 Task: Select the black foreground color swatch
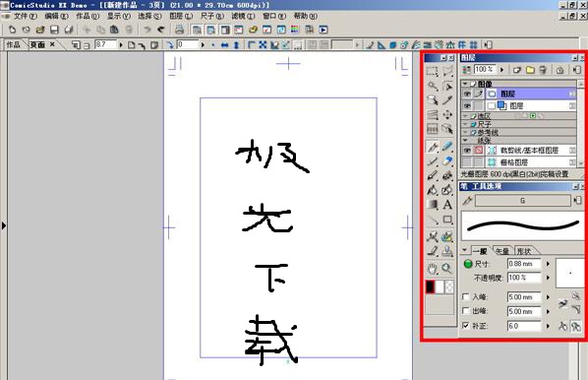(x=430, y=286)
